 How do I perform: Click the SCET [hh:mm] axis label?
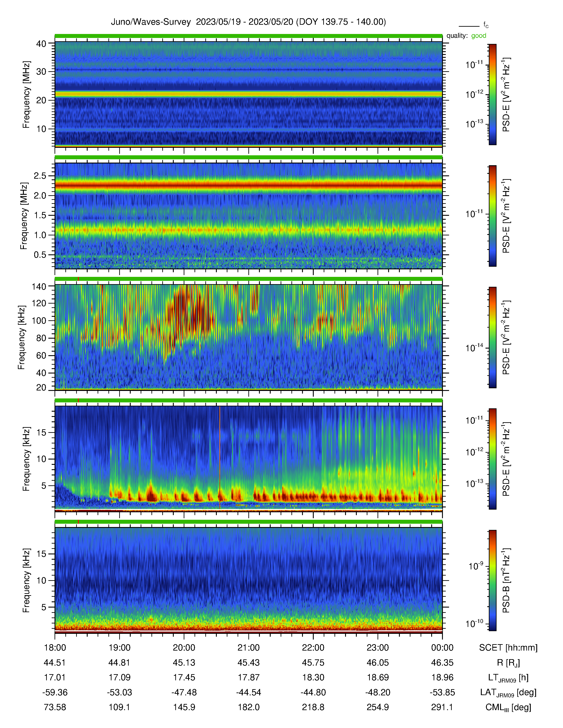[x=508, y=648]
